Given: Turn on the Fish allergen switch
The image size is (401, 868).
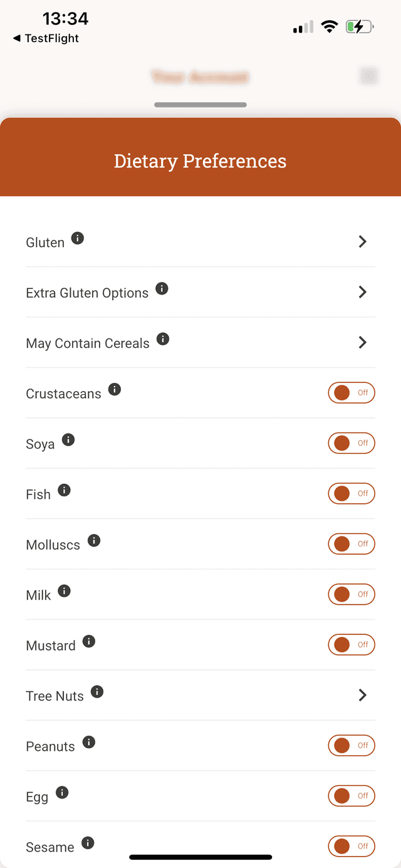Looking at the screenshot, I should (x=352, y=493).
